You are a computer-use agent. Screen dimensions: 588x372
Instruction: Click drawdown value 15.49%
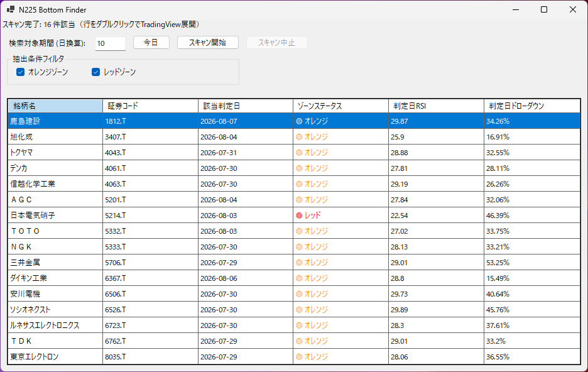498,278
